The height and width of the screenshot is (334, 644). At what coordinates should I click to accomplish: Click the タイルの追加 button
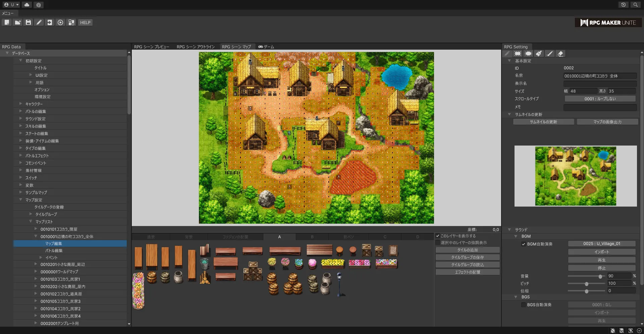pyautogui.click(x=467, y=250)
